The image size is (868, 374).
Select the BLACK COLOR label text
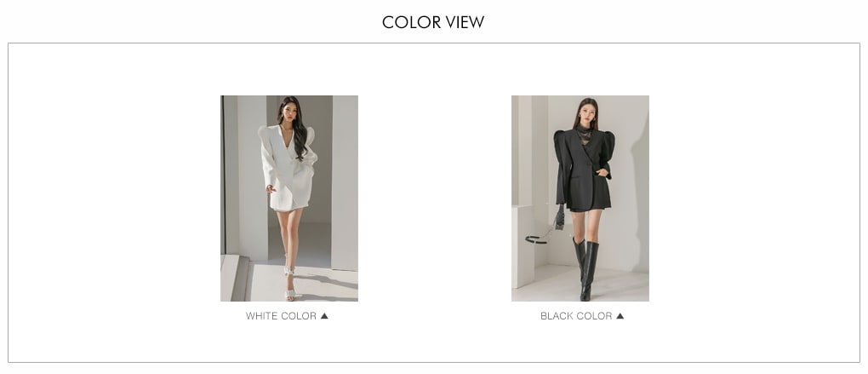click(x=576, y=316)
